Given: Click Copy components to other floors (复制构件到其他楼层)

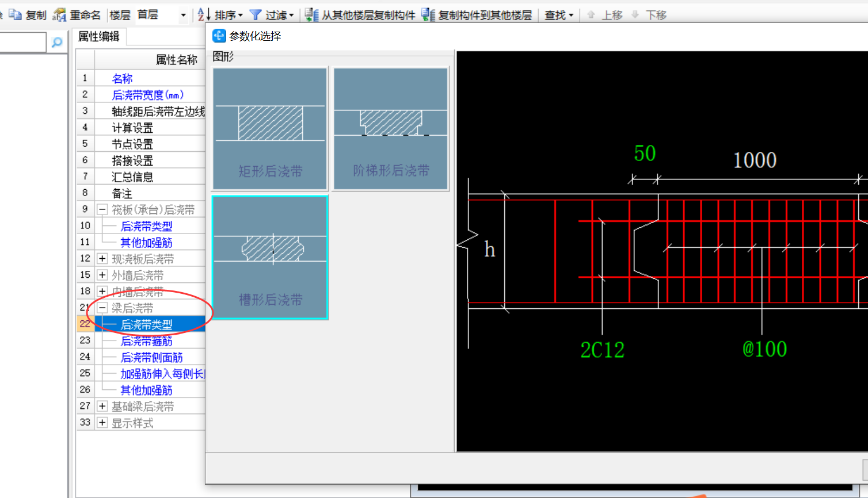Looking at the screenshot, I should click(x=477, y=15).
